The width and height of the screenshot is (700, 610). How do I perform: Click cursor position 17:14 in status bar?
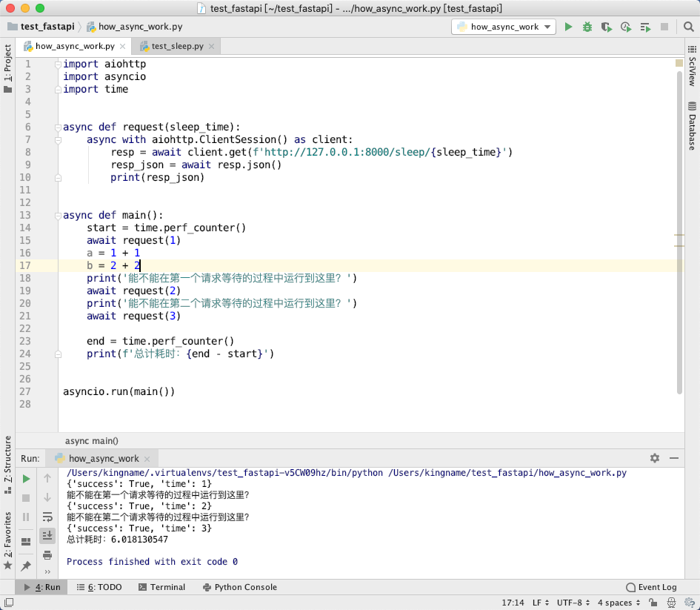point(513,603)
